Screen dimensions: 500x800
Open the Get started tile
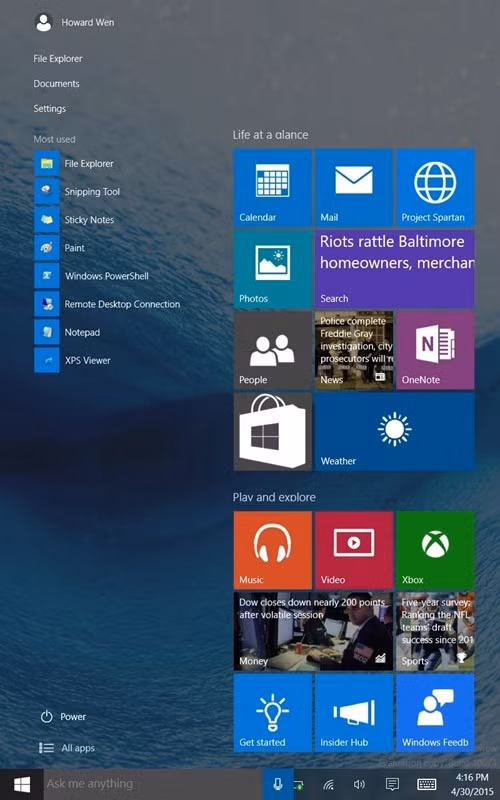tap(272, 713)
